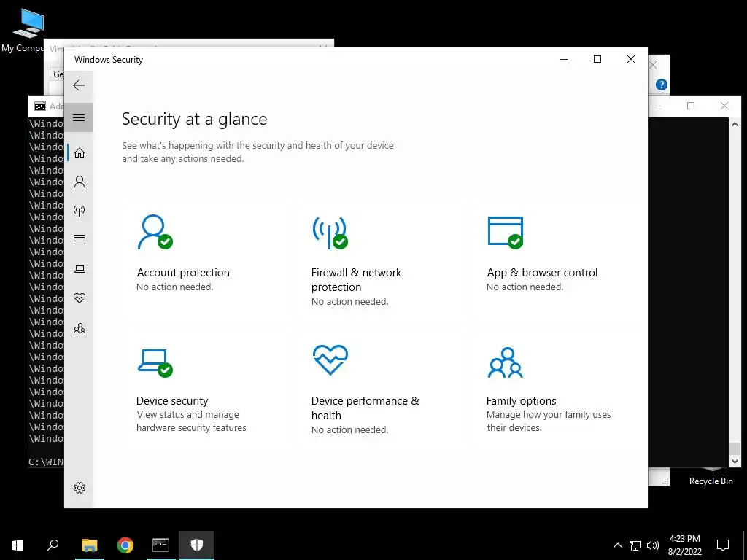Open App & browser control sidebar window icon
Viewport: 747px width, 560px height.
pyautogui.click(x=79, y=239)
